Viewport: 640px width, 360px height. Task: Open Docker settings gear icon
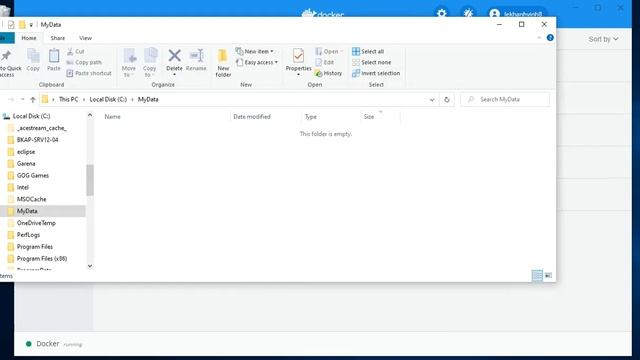[x=442, y=13]
